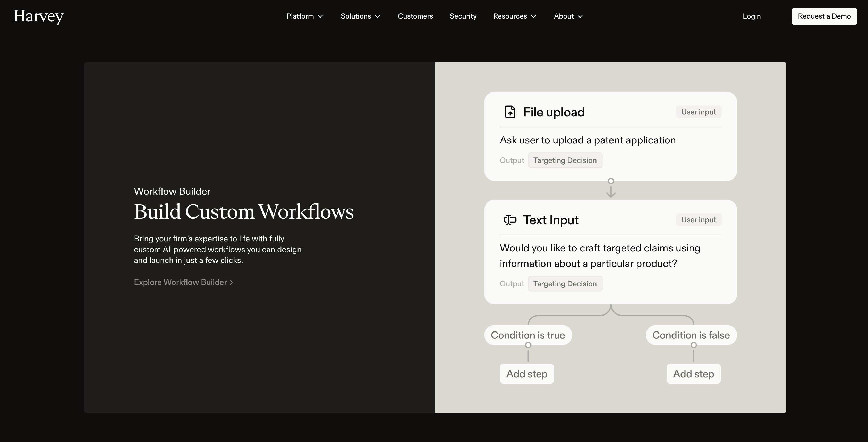Open the About dropdown chevron
The width and height of the screenshot is (868, 442).
(x=580, y=16)
